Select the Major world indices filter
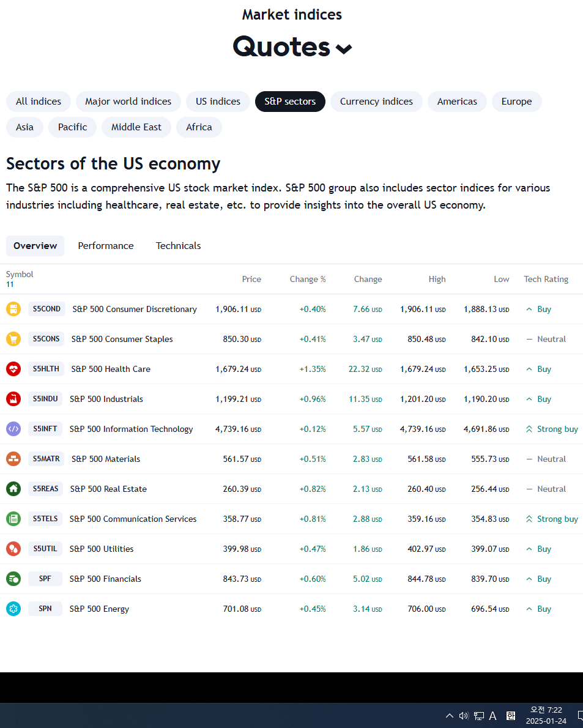The width and height of the screenshot is (583, 728). 128,101
